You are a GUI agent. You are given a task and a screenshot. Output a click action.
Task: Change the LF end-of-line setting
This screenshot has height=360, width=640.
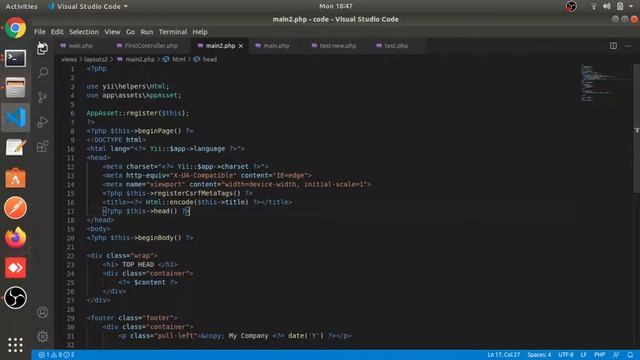584,355
